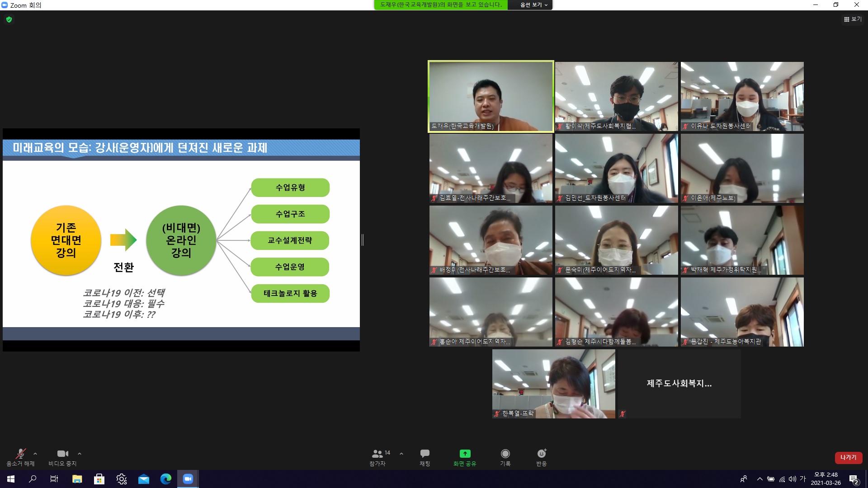The image size is (868, 488).
Task: Click the Record (기록) icon
Action: [505, 457]
